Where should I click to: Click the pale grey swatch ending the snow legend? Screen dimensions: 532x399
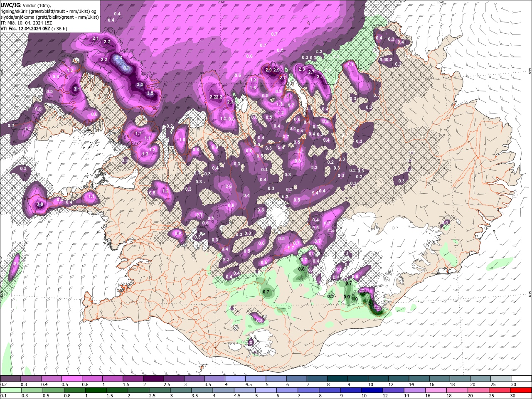501,379
